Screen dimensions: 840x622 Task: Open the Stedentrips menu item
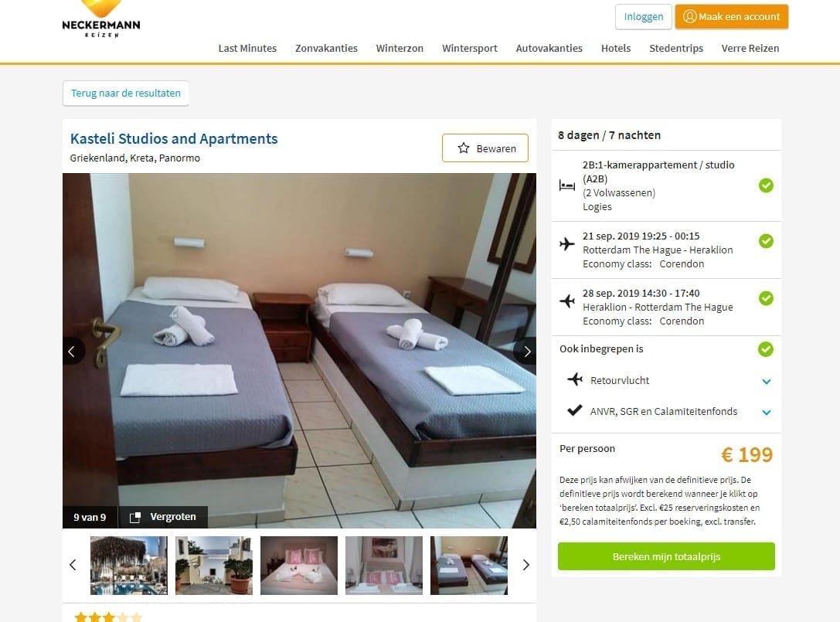click(x=676, y=48)
